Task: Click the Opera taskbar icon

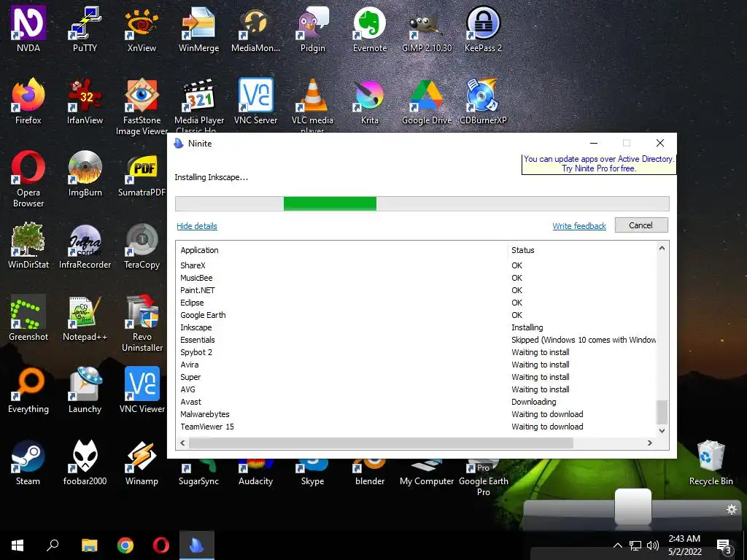Action: 161,545
